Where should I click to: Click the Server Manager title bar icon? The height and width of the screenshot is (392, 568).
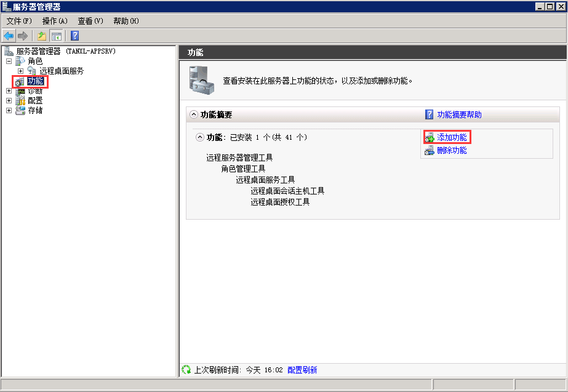(7, 6)
